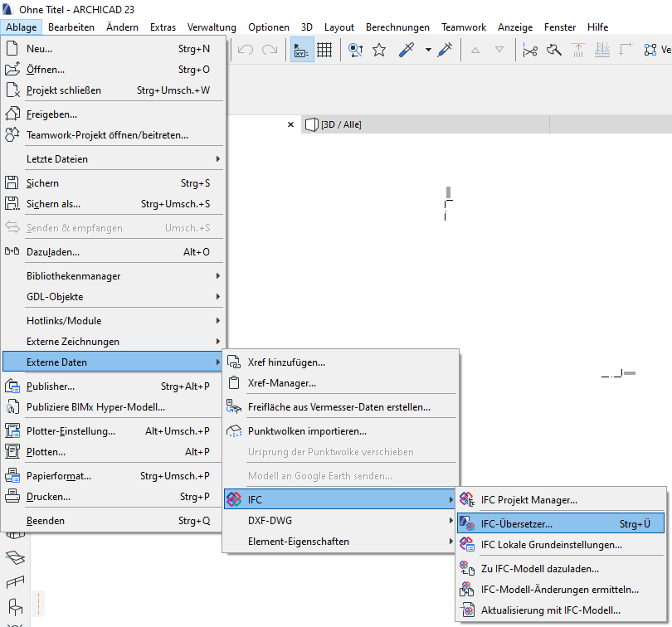
Task: Select the chair object tool in toolbox
Action: 15,607
